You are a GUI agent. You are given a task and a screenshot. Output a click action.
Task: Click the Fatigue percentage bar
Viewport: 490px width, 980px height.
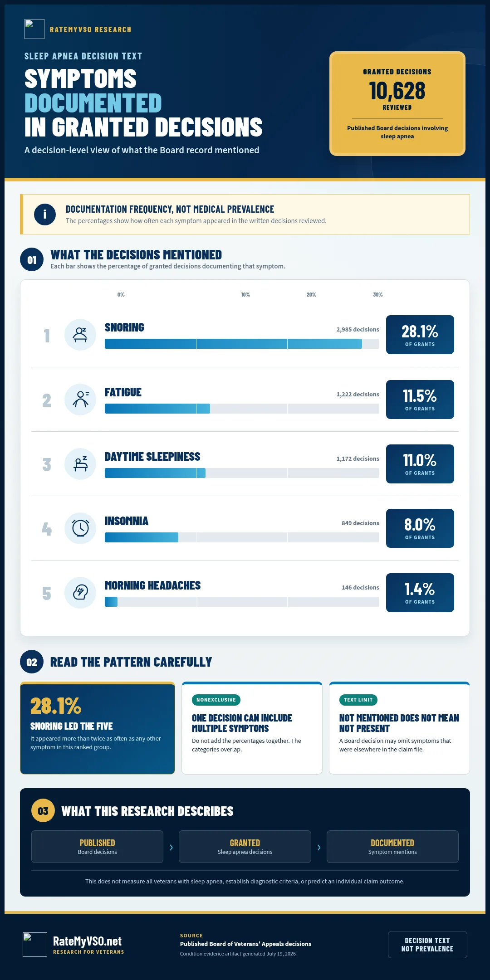click(x=242, y=409)
